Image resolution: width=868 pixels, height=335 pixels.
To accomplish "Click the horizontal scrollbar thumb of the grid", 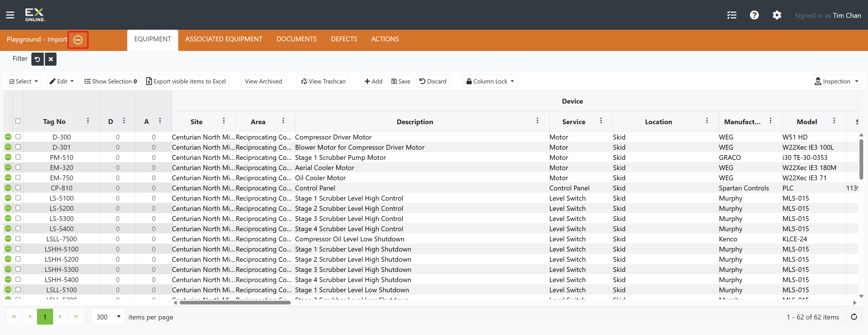I will tap(235, 303).
